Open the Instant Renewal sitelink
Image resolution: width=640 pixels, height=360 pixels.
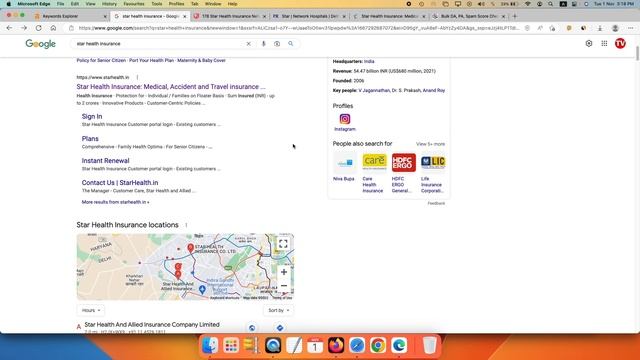[x=105, y=161]
